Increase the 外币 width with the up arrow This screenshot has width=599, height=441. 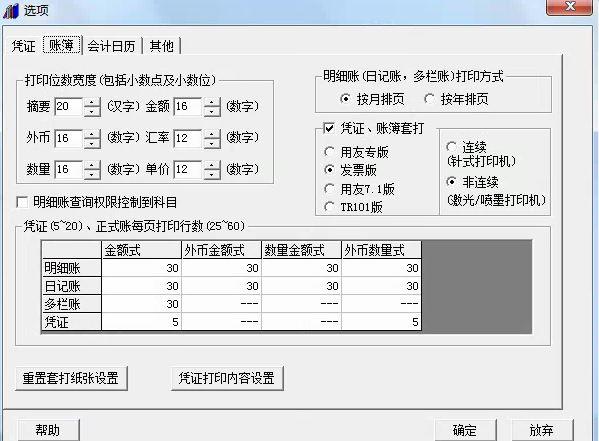[92, 134]
